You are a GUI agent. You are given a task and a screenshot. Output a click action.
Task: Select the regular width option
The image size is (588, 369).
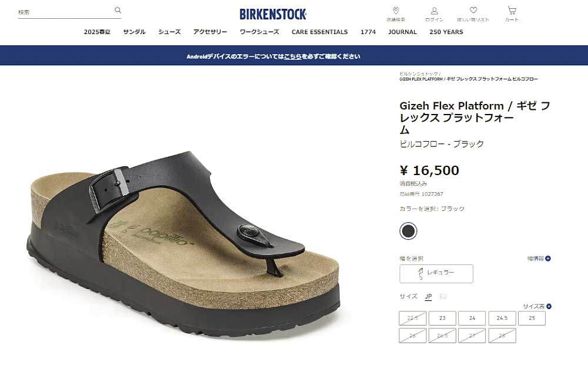click(436, 273)
